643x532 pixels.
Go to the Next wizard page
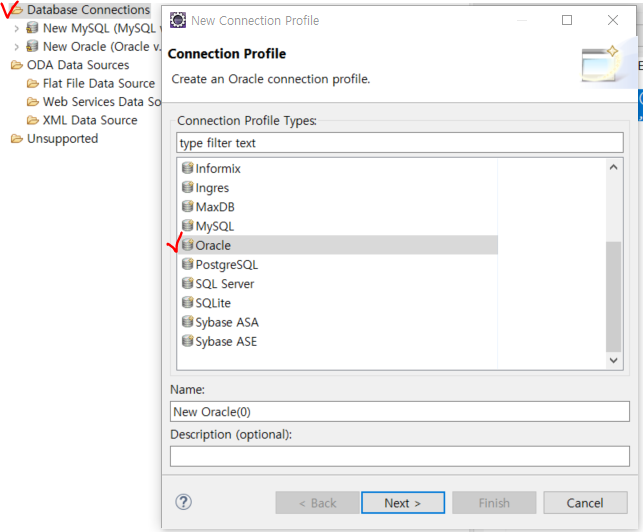point(403,503)
